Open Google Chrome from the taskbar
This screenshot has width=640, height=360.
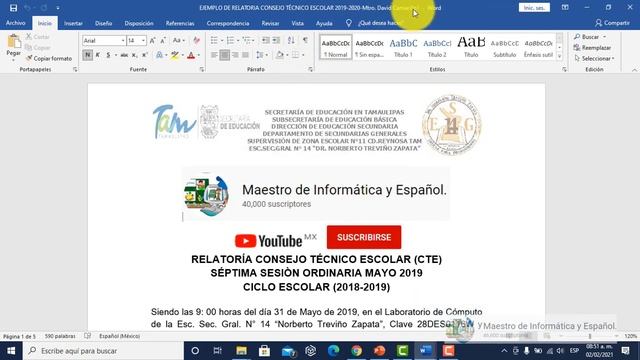click(x=356, y=351)
